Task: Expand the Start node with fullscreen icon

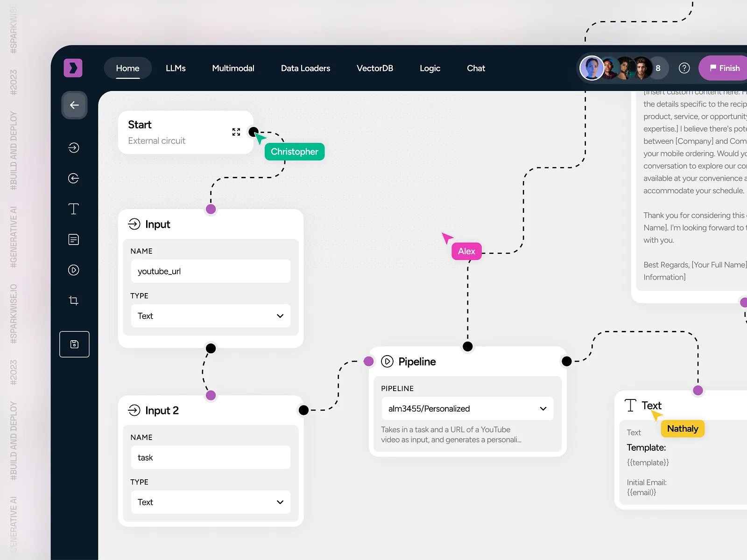Action: point(236,132)
